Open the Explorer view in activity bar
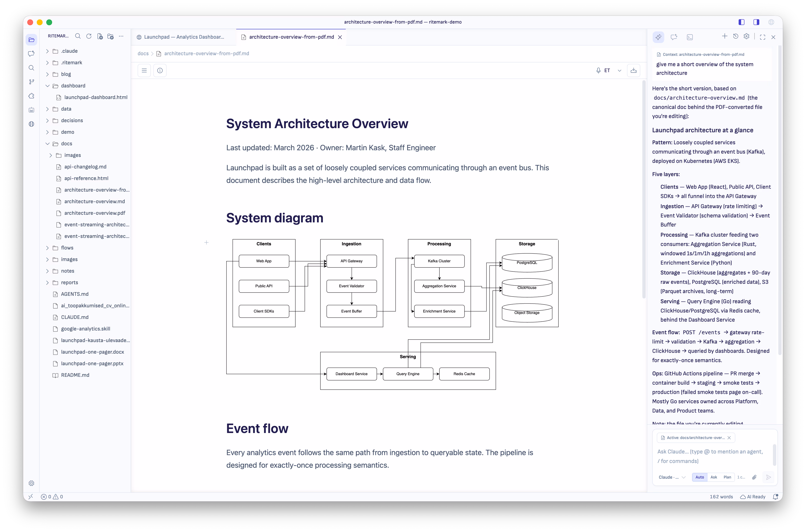This screenshot has width=806, height=532. (32, 40)
